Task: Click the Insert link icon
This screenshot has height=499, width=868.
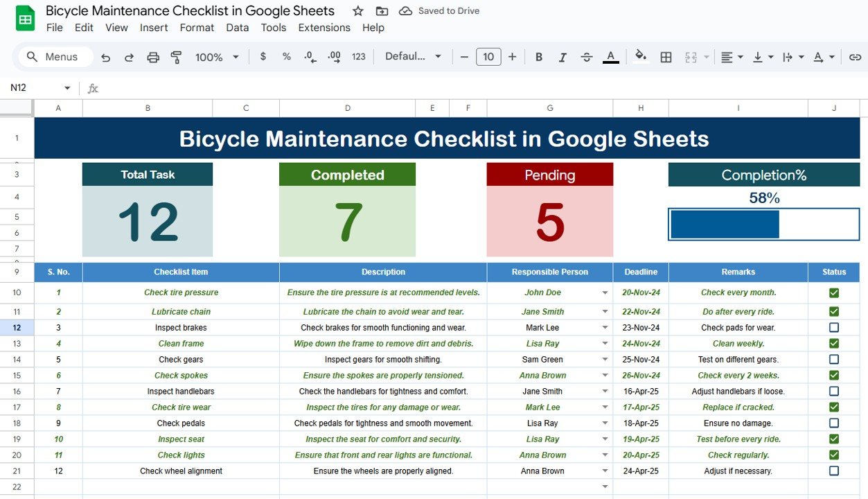Action: [x=855, y=57]
